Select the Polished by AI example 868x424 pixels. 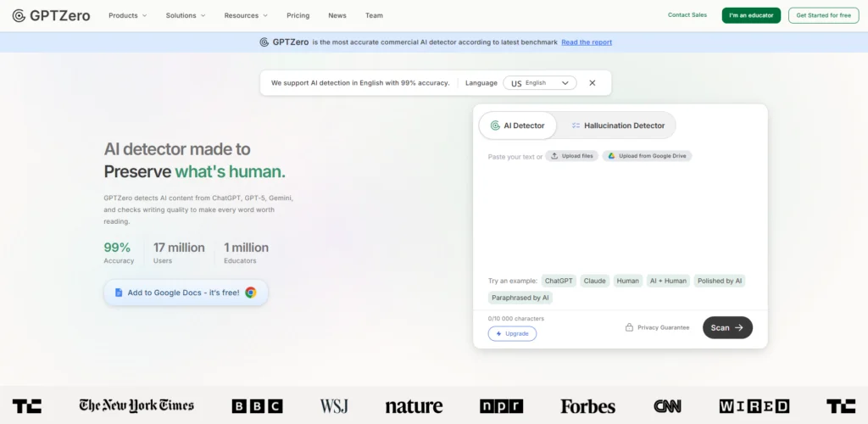pyautogui.click(x=720, y=281)
